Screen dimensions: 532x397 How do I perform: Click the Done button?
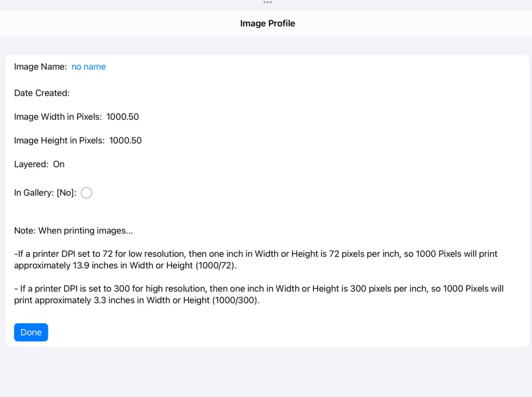[x=31, y=332]
